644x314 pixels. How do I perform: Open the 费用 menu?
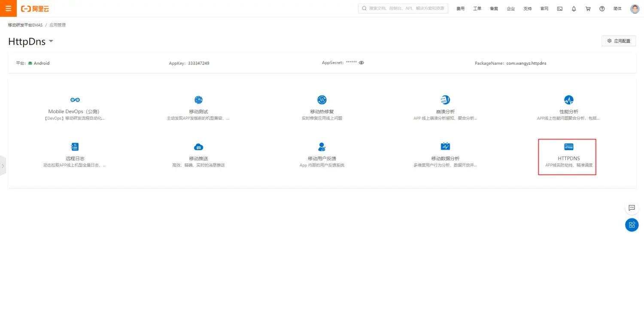(460, 9)
